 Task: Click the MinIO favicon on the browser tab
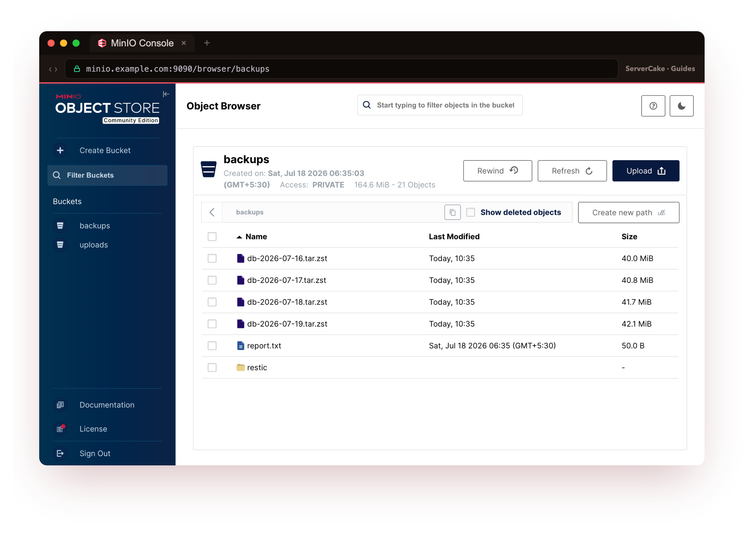click(x=102, y=43)
